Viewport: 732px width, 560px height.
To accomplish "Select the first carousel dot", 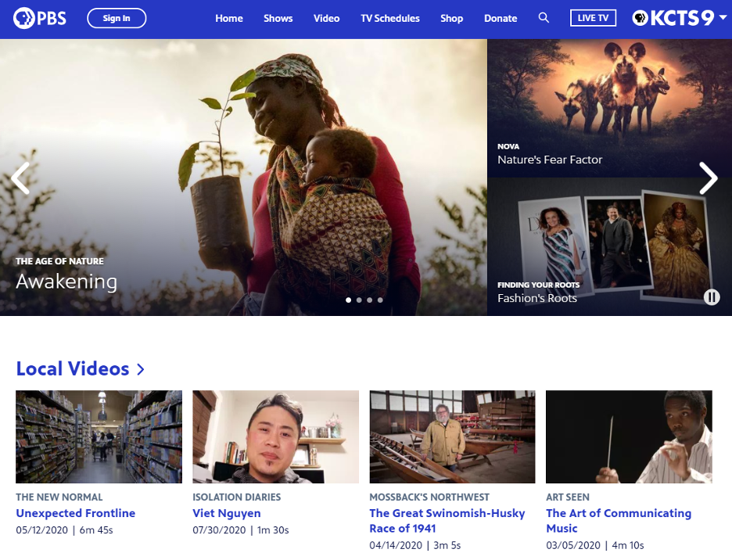I will [348, 300].
